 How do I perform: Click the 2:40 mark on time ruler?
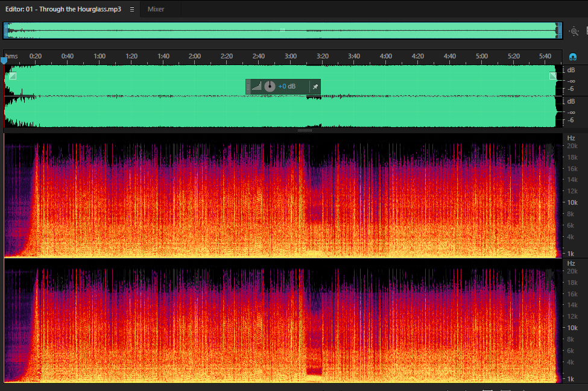tap(258, 56)
